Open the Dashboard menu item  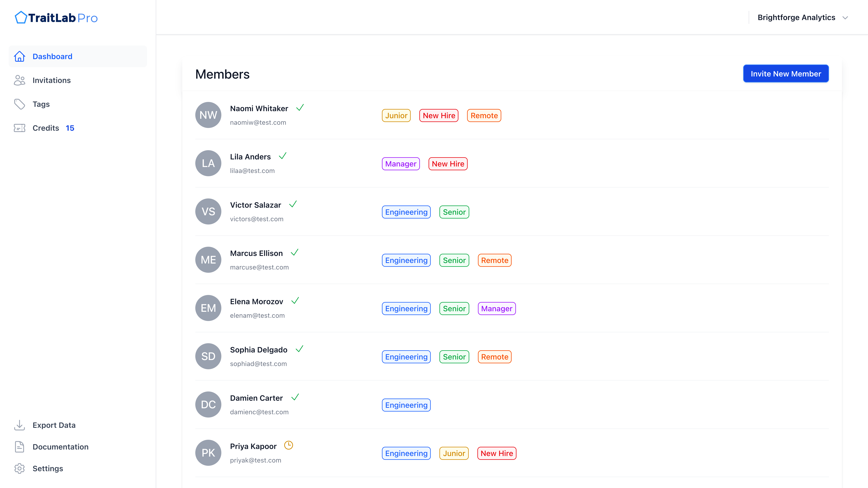tap(78, 56)
